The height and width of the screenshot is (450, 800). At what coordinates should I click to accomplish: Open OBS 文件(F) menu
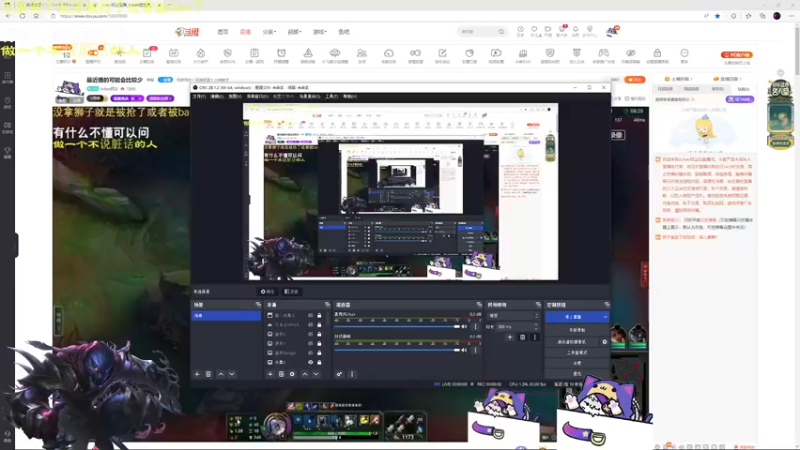(x=199, y=96)
